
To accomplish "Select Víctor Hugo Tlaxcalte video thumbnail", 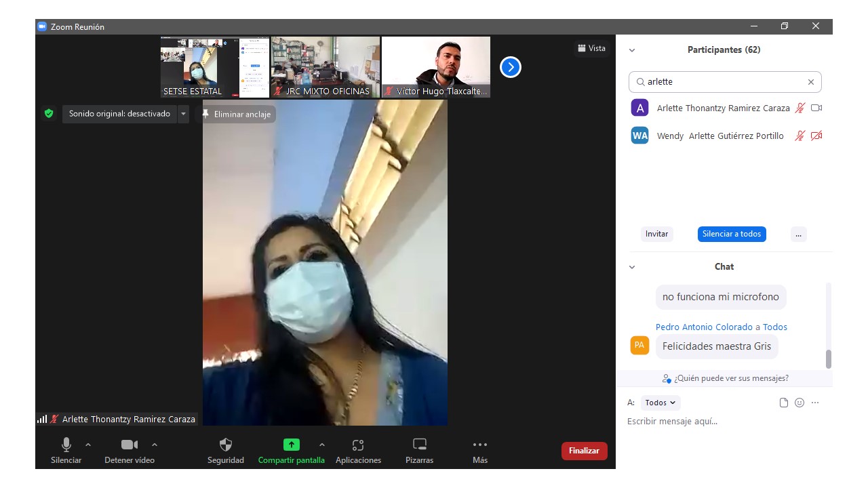I will point(436,67).
